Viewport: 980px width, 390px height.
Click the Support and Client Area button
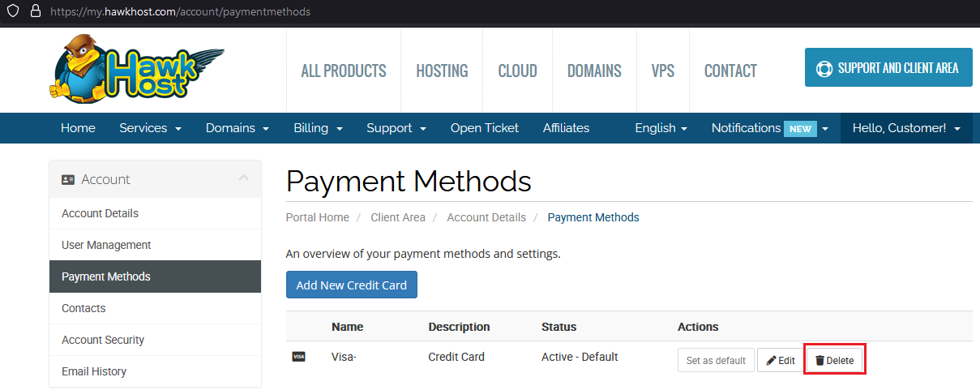tap(888, 67)
